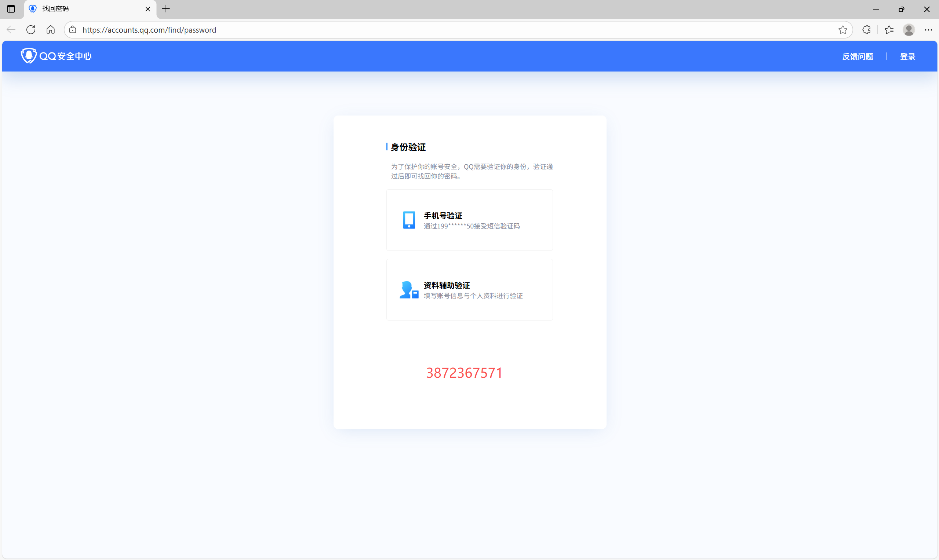939x560 pixels.
Task: Open Settings and more ellipsis menu
Action: click(928, 30)
